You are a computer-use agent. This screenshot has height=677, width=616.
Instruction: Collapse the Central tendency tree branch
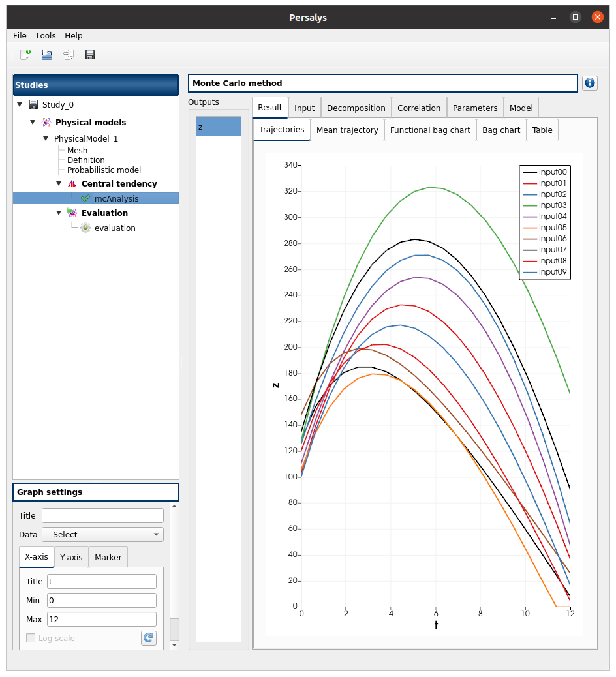point(59,184)
